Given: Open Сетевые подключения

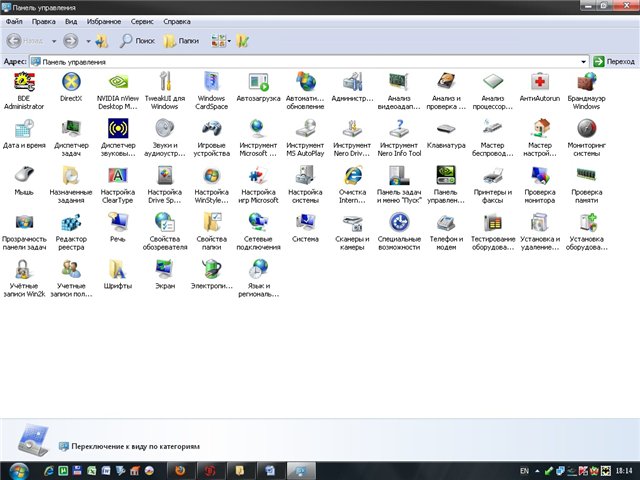Looking at the screenshot, I should pyautogui.click(x=258, y=231).
